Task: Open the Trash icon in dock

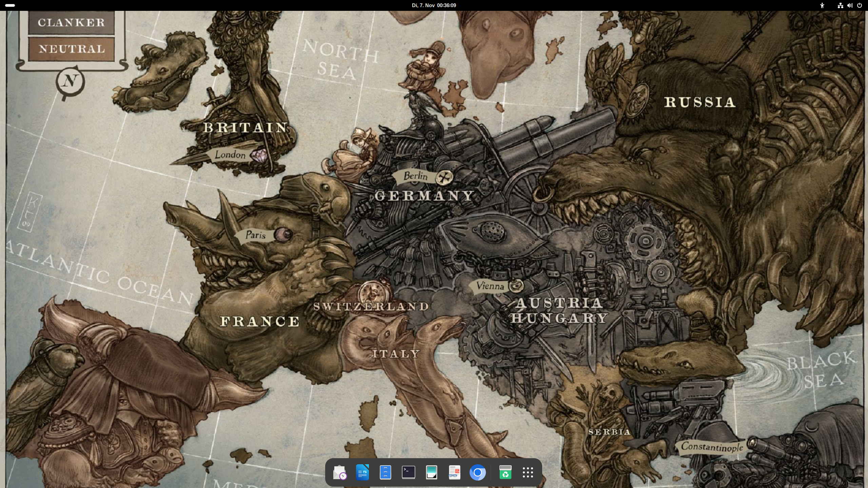Action: (x=505, y=472)
